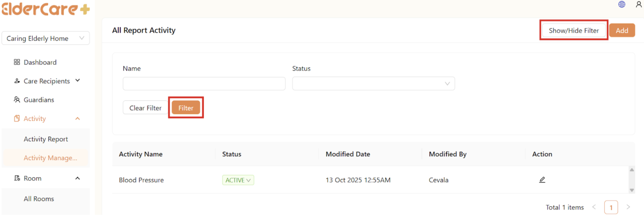Open the Caring Elderly Home selector

(46, 38)
